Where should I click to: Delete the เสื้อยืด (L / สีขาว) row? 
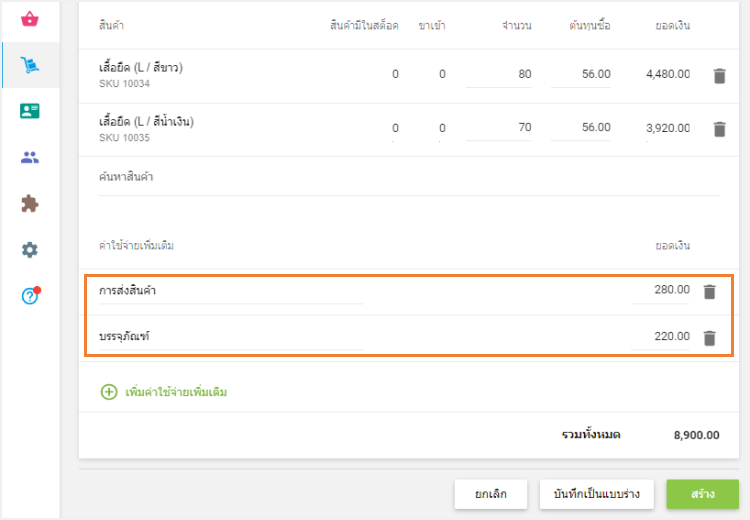(719, 75)
